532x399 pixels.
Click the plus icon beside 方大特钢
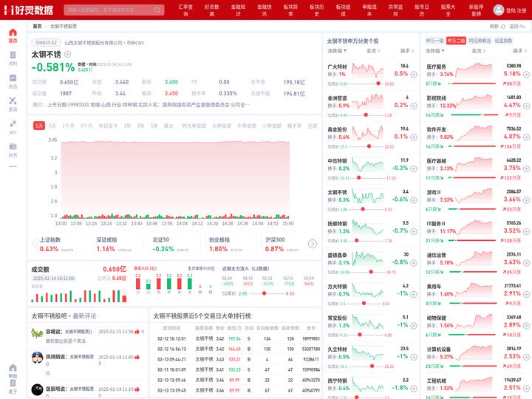pyautogui.click(x=414, y=294)
